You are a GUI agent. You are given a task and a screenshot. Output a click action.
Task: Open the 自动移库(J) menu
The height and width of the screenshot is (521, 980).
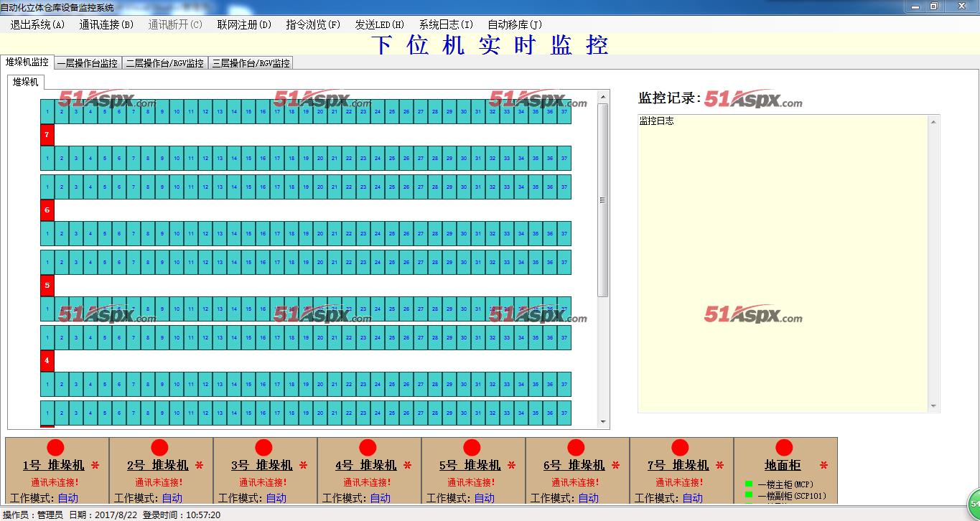(515, 24)
